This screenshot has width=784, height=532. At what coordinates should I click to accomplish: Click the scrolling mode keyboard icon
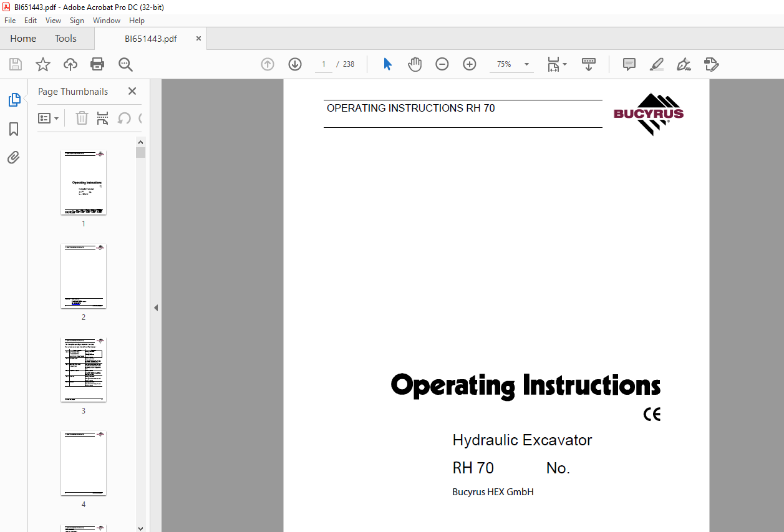(x=589, y=64)
